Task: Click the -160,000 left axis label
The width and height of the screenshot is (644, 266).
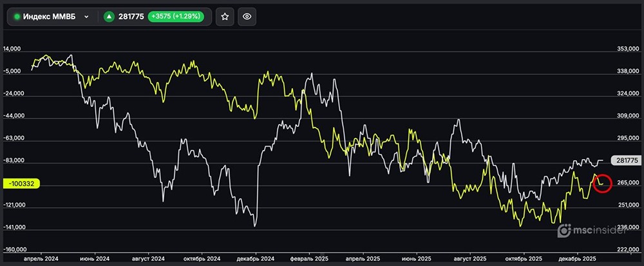Action: click(15, 250)
